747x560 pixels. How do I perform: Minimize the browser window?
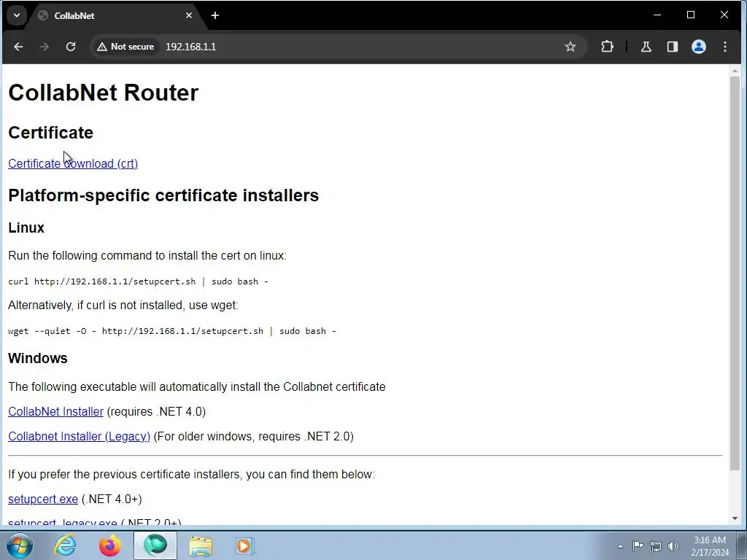tap(657, 15)
